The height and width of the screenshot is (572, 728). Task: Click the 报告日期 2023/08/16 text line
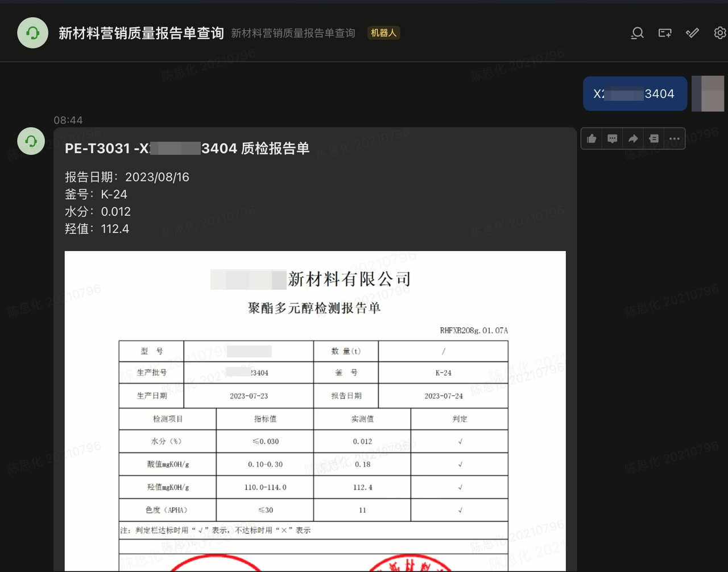pyautogui.click(x=127, y=177)
